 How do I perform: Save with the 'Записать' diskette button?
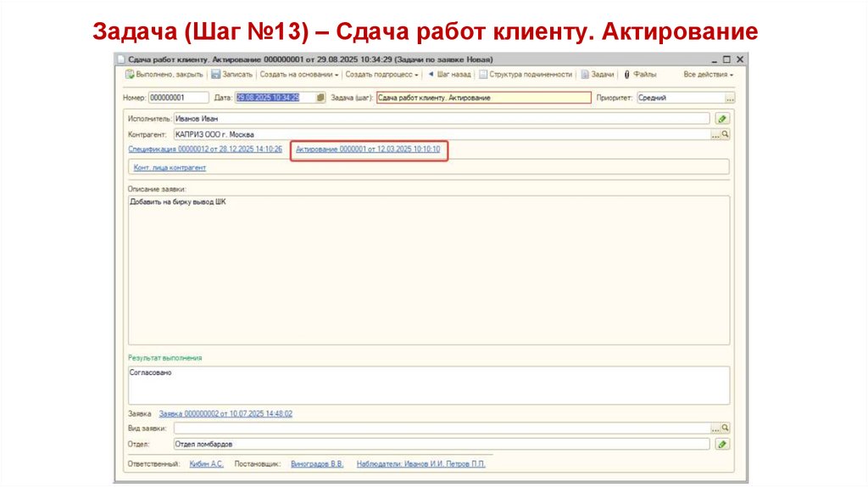tap(231, 75)
